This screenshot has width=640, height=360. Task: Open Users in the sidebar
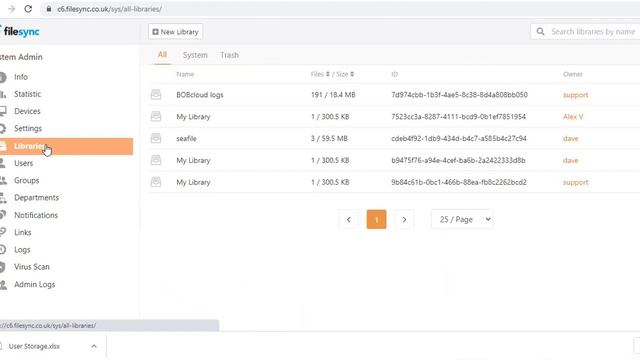tap(23, 163)
